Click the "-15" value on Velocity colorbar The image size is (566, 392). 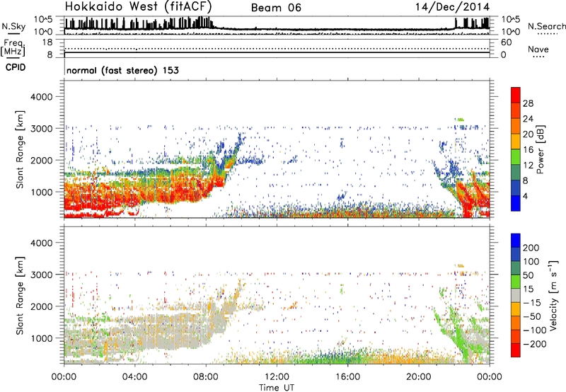click(532, 303)
